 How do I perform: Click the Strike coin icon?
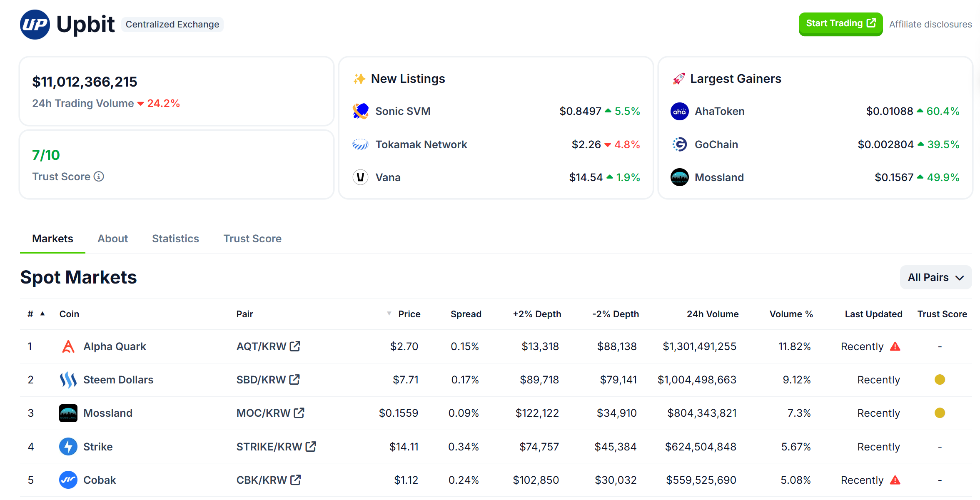[68, 447]
